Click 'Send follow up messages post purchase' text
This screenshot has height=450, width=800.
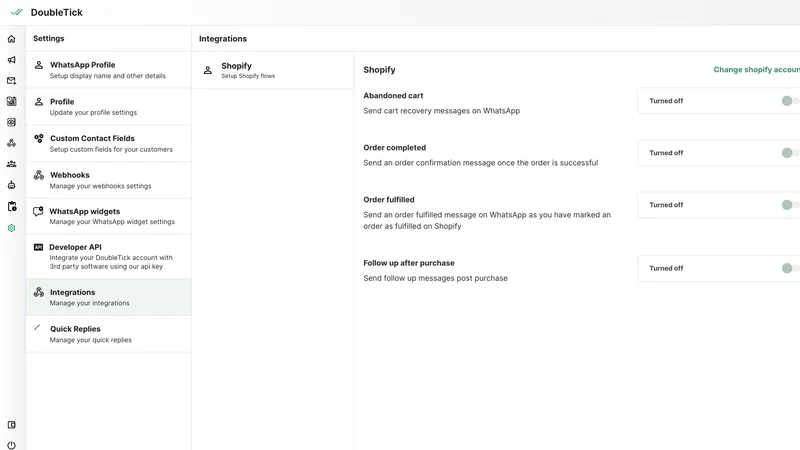pyautogui.click(x=435, y=278)
